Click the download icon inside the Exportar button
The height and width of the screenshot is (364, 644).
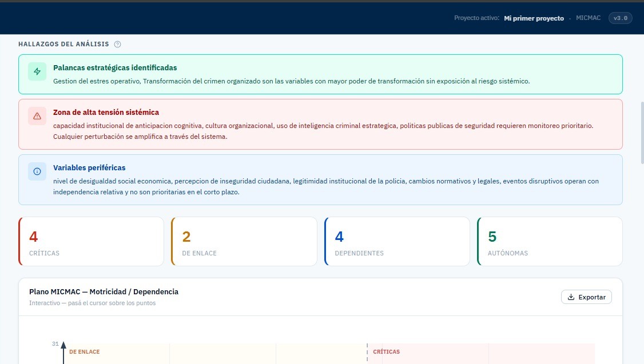tap(571, 297)
